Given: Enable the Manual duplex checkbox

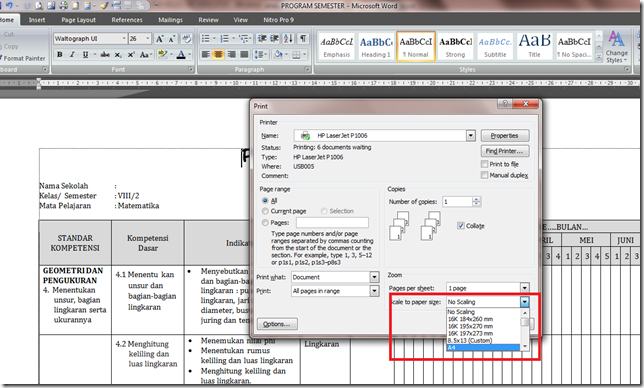Looking at the screenshot, I should [485, 175].
